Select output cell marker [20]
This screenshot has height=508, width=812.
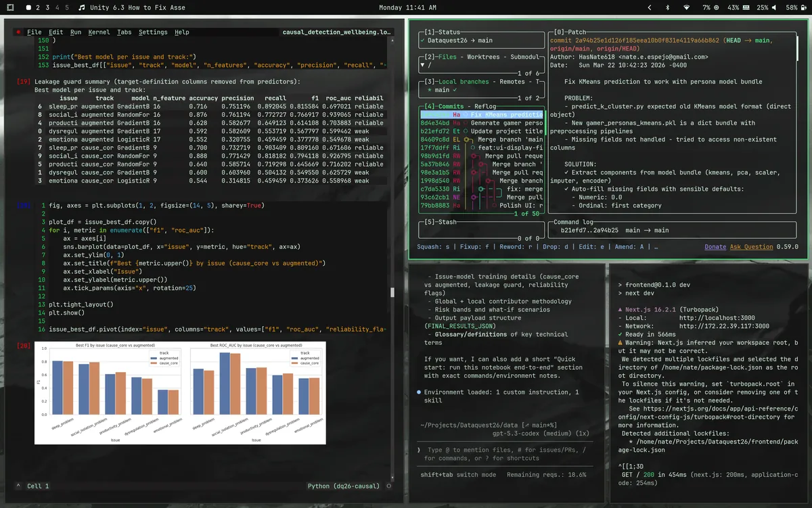pyautogui.click(x=23, y=346)
